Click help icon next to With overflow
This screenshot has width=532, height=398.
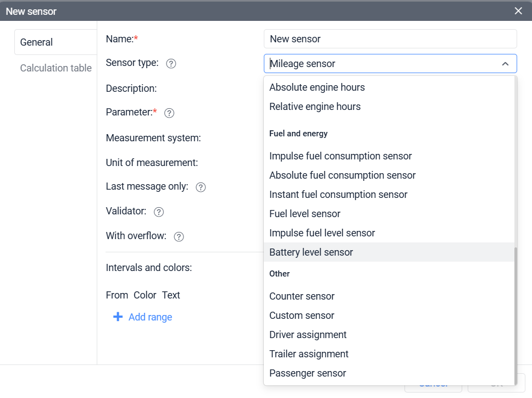[x=179, y=236]
